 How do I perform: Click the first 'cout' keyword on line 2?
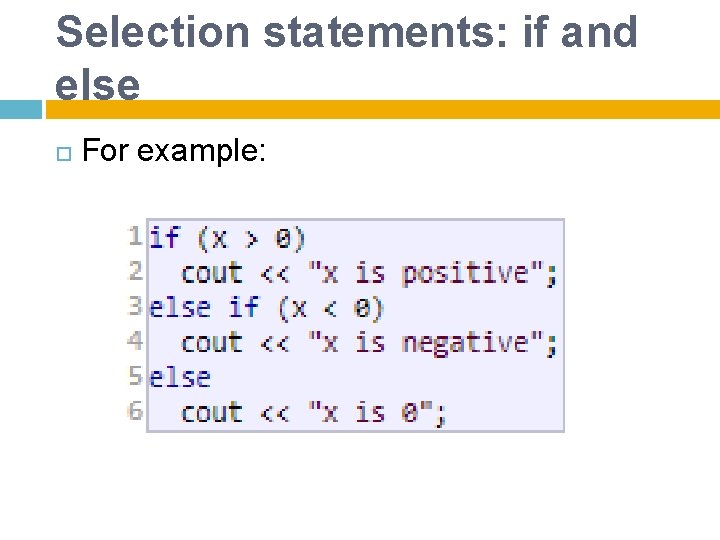(x=212, y=273)
